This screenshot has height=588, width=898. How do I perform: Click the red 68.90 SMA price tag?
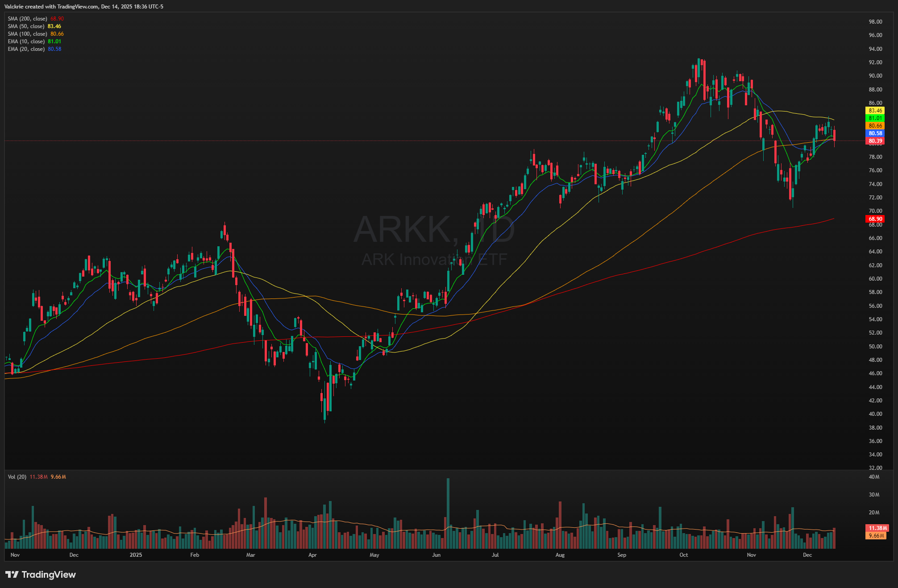[x=875, y=219]
